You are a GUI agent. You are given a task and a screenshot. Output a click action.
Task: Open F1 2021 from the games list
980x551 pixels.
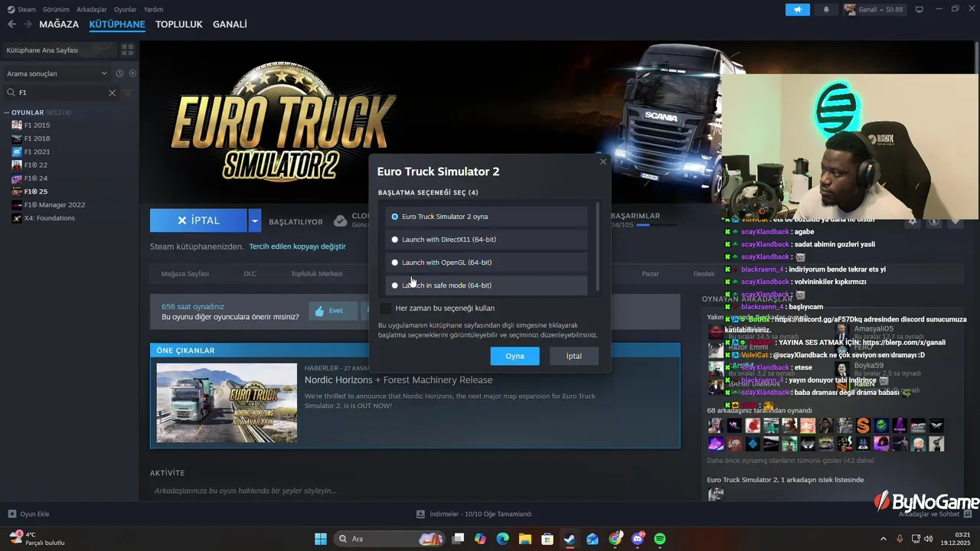click(37, 152)
